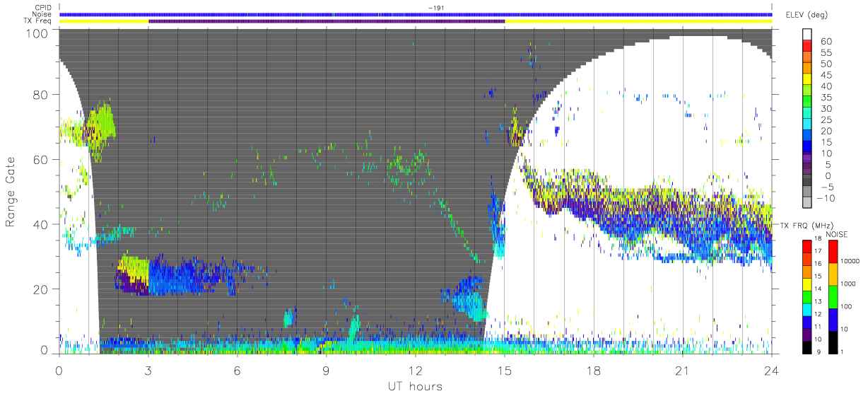The width and height of the screenshot is (868, 401).
Task: Click the ELEV (deg) colorbar title
Action: tap(807, 16)
